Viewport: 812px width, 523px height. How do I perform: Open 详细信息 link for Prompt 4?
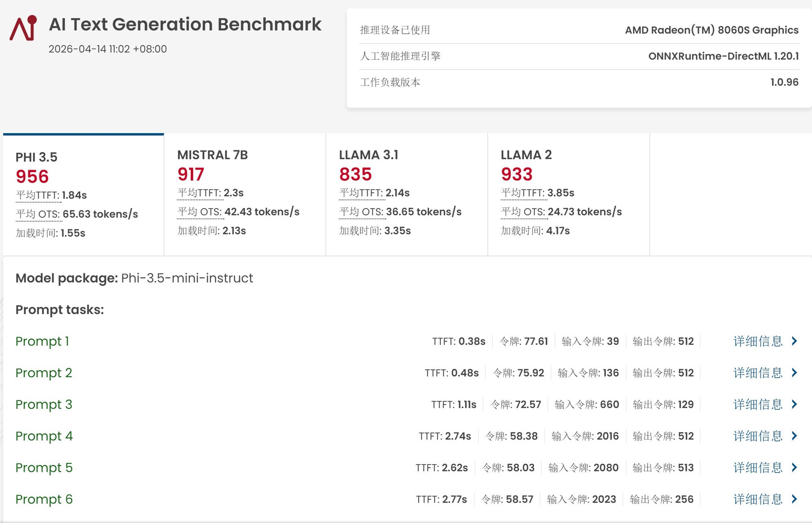click(758, 436)
